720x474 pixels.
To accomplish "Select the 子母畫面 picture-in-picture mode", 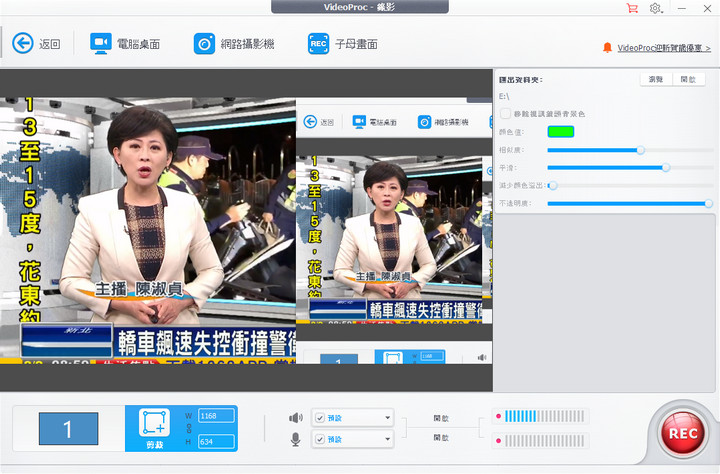I will point(342,44).
